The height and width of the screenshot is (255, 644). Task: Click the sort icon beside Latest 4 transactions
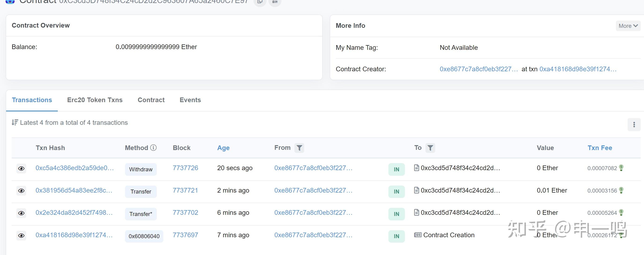click(15, 122)
